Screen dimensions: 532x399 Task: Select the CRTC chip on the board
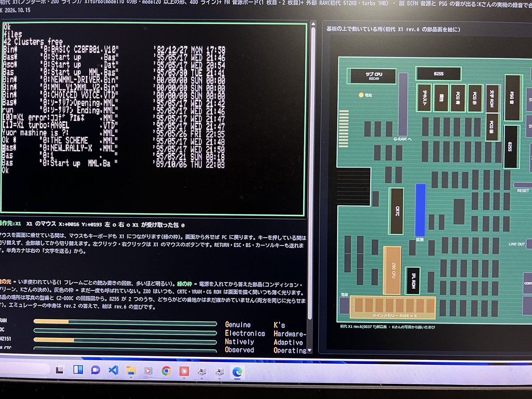[x=396, y=211]
